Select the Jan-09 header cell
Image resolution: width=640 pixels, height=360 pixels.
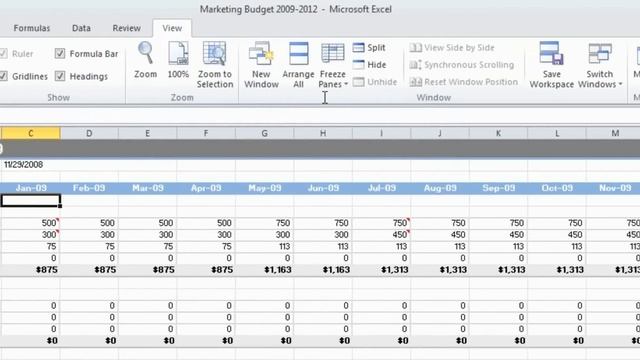pos(31,188)
